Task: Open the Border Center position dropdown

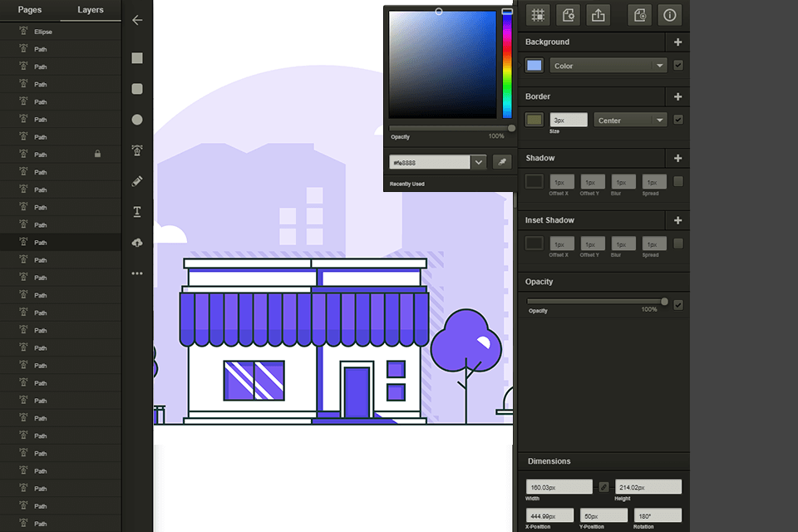Action: click(x=631, y=121)
